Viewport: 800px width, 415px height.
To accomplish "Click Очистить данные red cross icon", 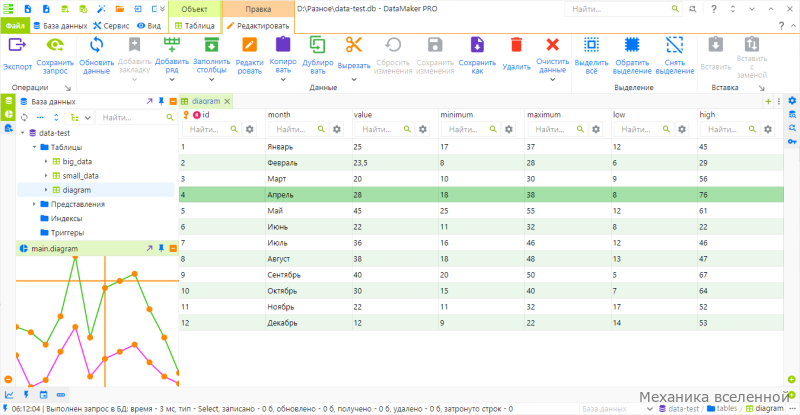I will pos(553,45).
